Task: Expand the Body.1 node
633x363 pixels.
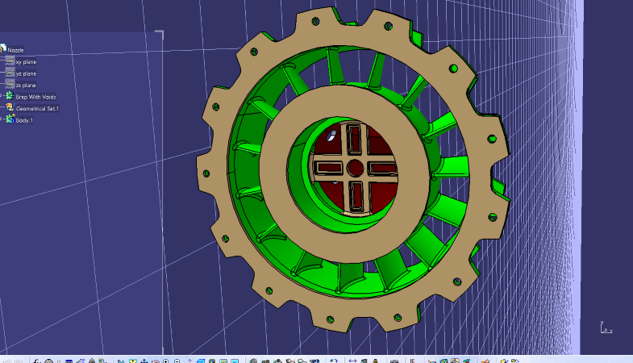Action: tap(1, 119)
